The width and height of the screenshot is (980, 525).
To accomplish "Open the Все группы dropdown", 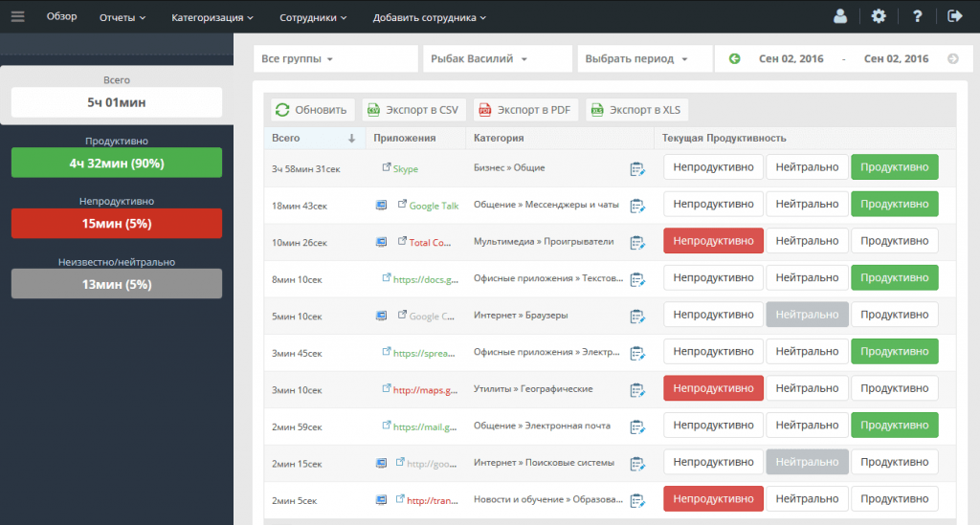I will pyautogui.click(x=336, y=58).
